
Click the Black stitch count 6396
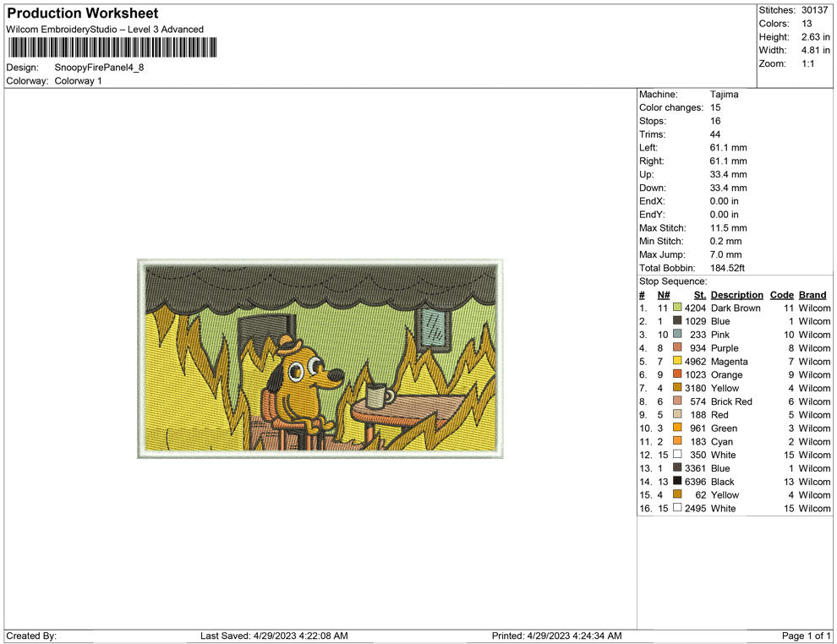point(695,481)
